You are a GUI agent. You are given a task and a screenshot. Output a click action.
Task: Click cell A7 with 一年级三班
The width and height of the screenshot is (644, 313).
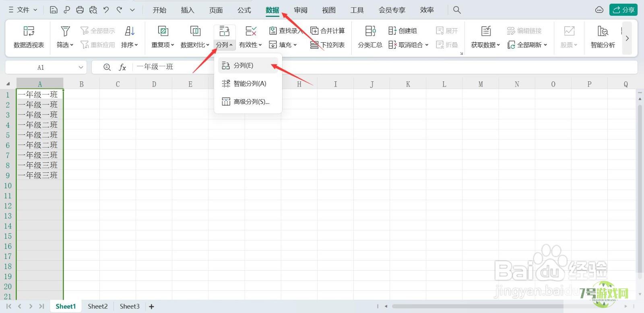point(40,155)
